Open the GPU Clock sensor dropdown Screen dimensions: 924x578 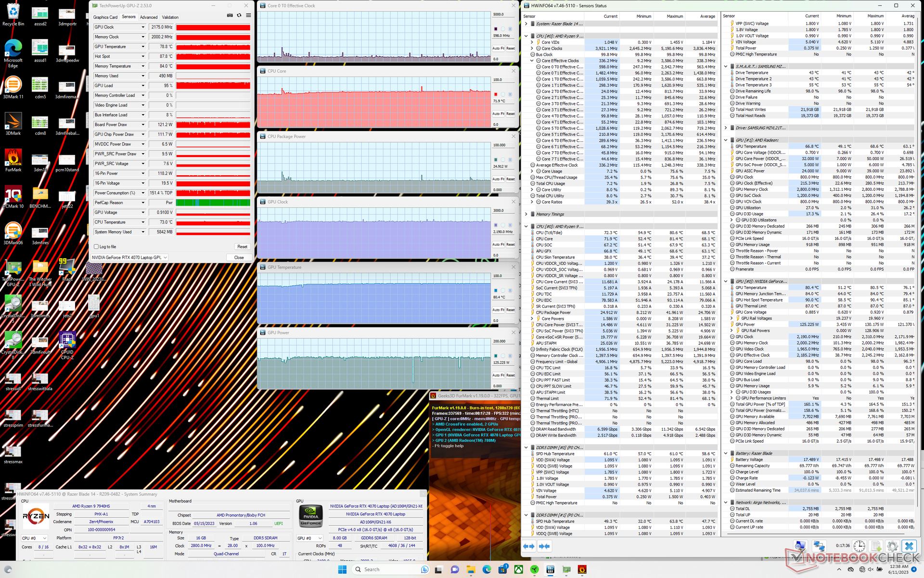pyautogui.click(x=143, y=27)
